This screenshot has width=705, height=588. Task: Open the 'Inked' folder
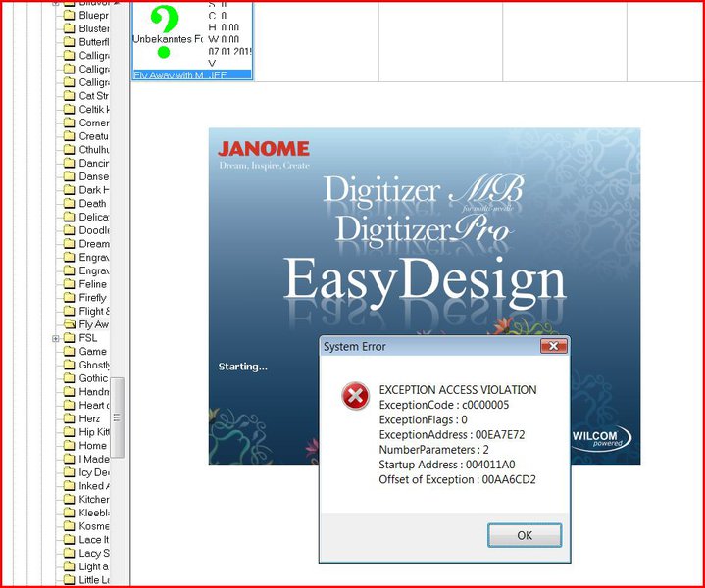tap(93, 486)
